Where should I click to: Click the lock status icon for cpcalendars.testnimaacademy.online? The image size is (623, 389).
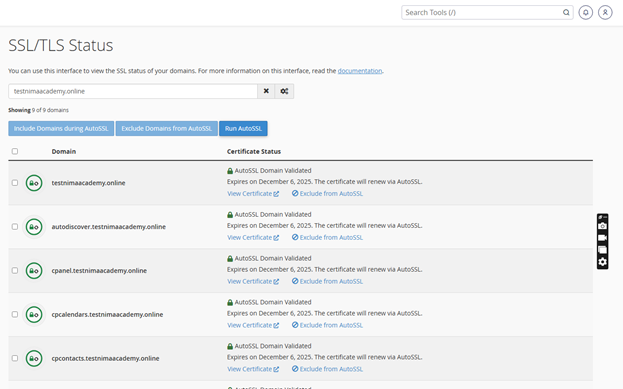coord(34,314)
